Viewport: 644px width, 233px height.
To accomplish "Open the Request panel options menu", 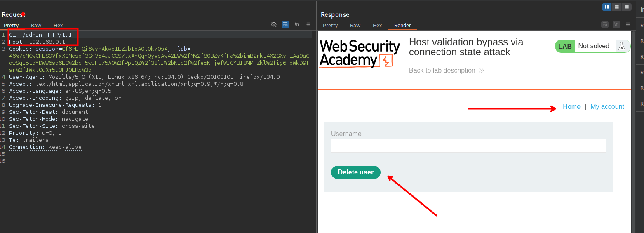I will [308, 25].
